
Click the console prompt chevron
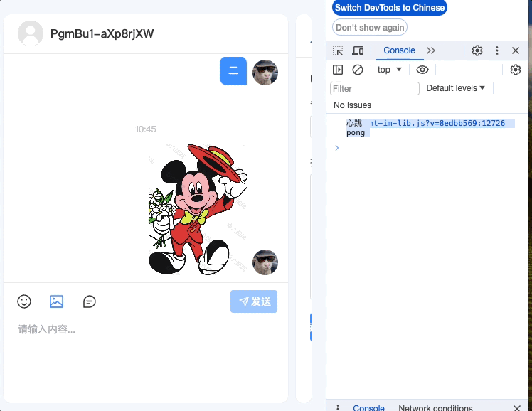click(x=336, y=148)
